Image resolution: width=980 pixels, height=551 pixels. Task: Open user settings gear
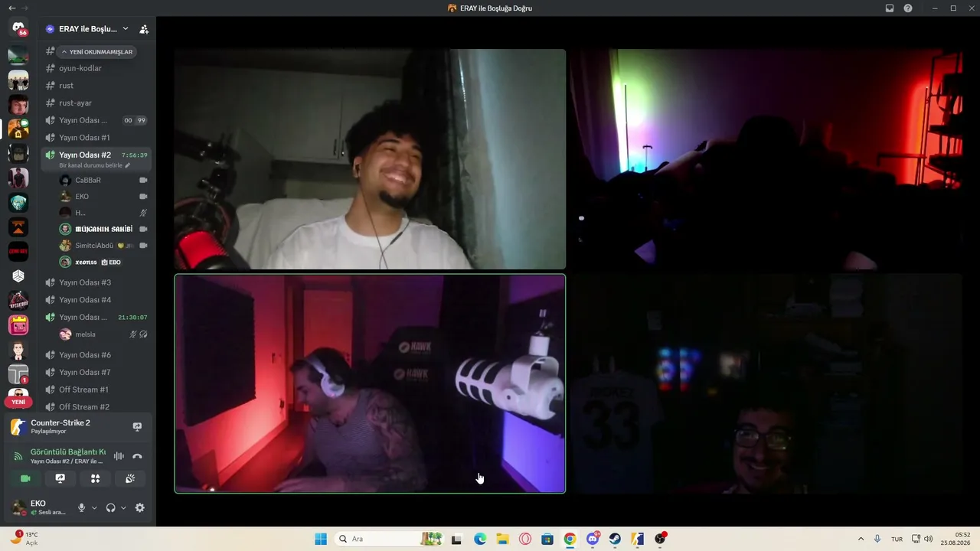[140, 508]
